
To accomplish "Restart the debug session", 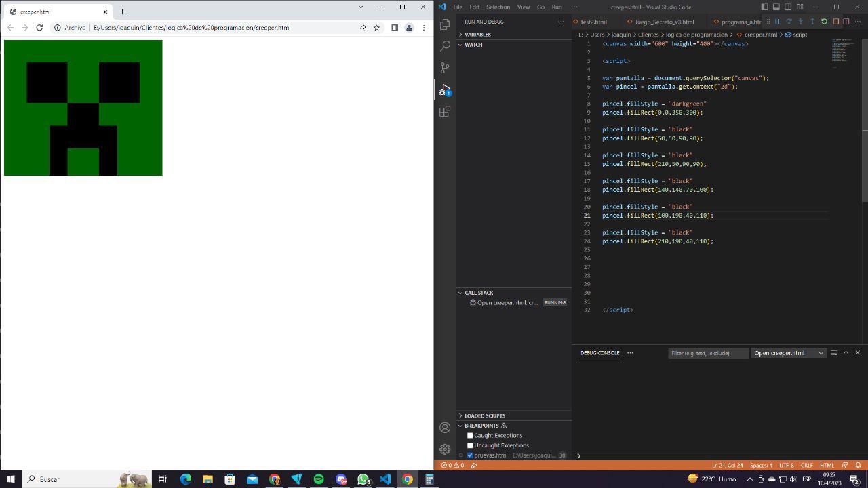I will pos(824,22).
